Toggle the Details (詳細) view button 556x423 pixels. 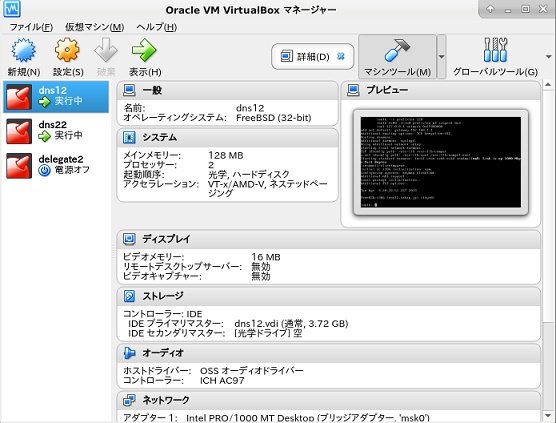pyautogui.click(x=305, y=56)
